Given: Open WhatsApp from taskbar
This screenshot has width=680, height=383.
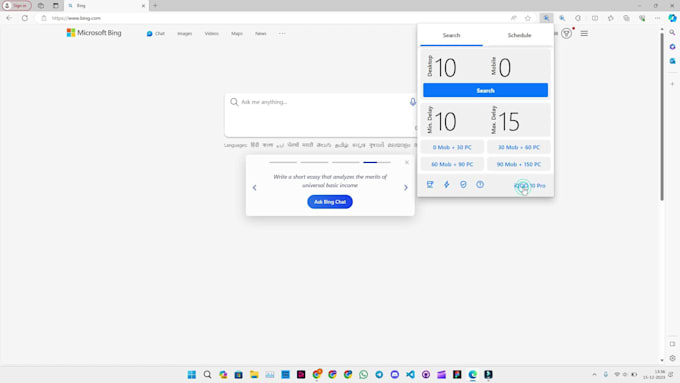Looking at the screenshot, I should pos(363,375).
